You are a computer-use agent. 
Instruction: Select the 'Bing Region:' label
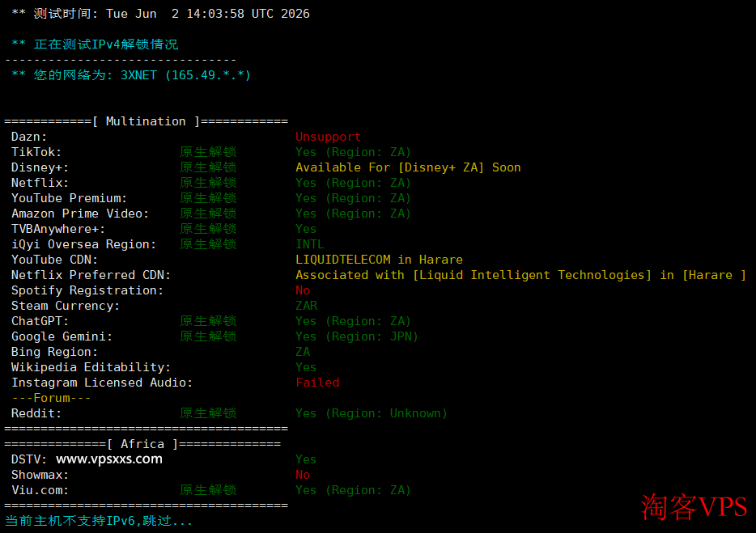[54, 353]
